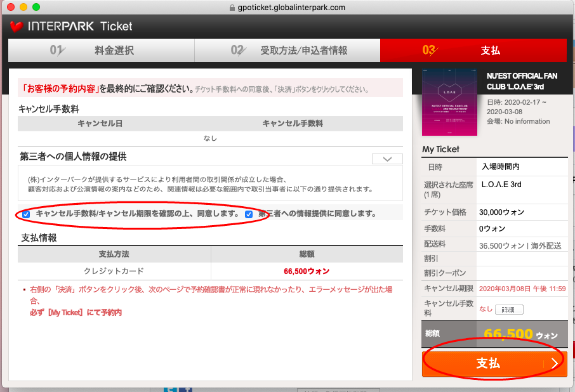Screen dimensions: 575x392
Task: Click the My Ticket heading
Action: (440, 149)
